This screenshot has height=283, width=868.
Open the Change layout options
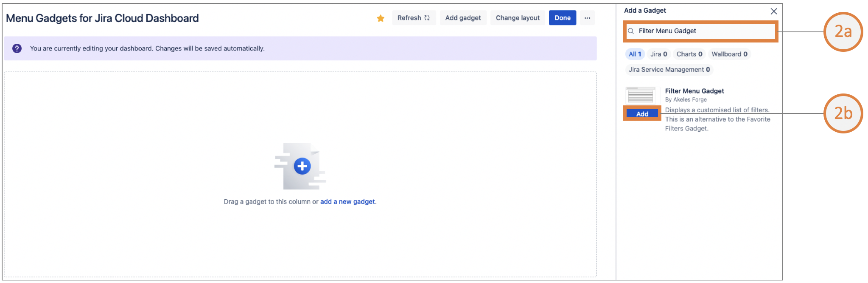tap(518, 18)
